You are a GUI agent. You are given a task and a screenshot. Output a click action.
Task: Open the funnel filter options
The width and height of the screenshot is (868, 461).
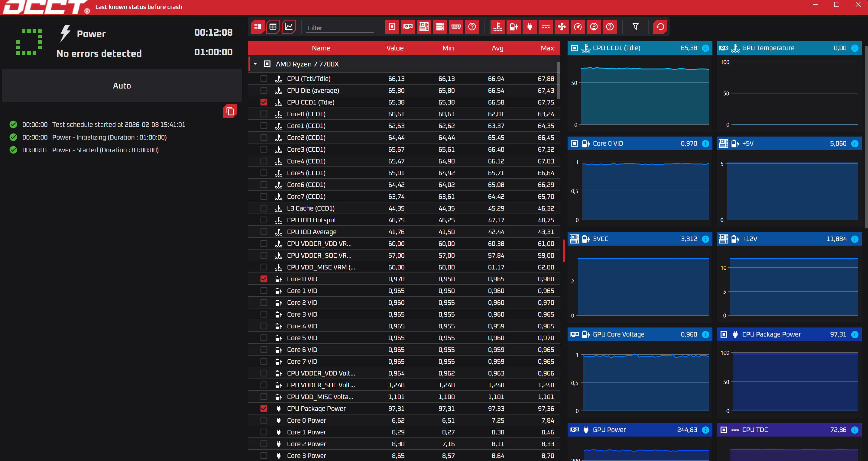point(636,27)
